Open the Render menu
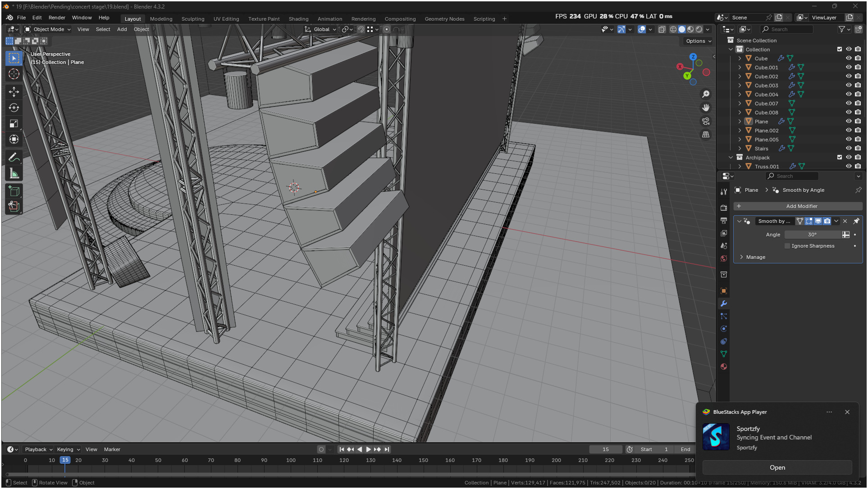Viewport: 868px width, 489px height. [57, 18]
